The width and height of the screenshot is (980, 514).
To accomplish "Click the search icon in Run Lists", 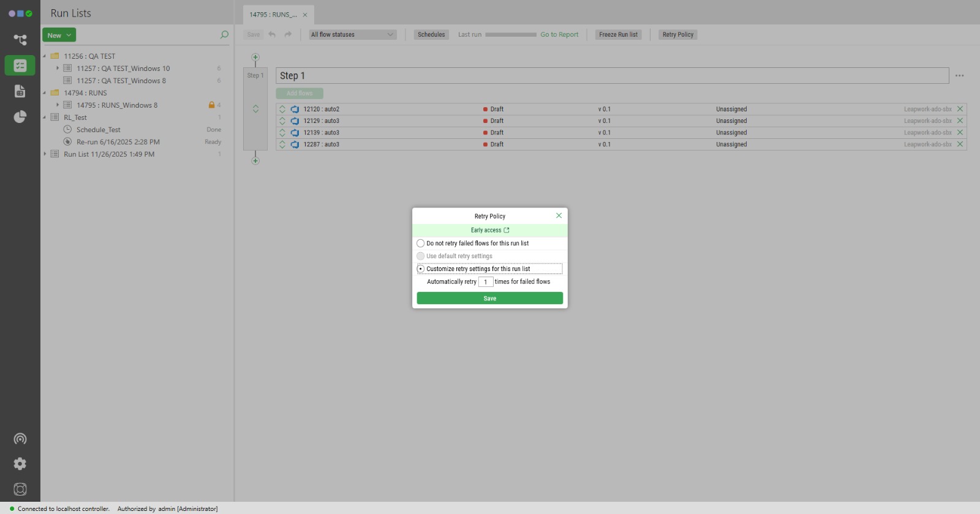I will (224, 35).
